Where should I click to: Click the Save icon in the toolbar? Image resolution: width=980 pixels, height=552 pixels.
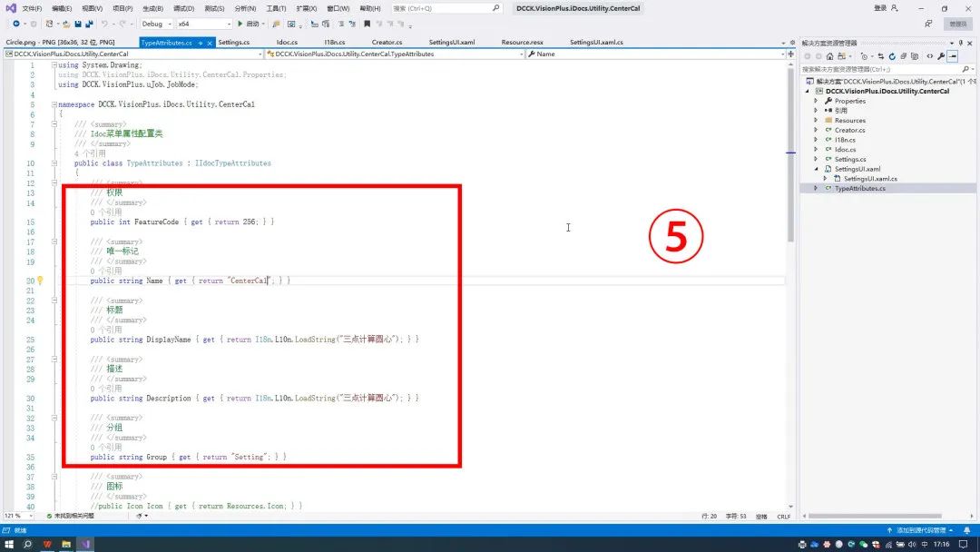(x=78, y=24)
